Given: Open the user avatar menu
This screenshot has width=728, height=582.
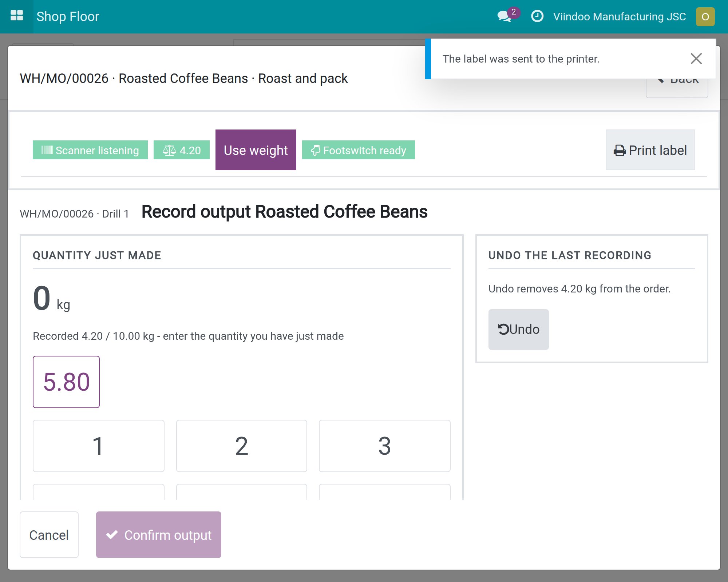Looking at the screenshot, I should (705, 17).
